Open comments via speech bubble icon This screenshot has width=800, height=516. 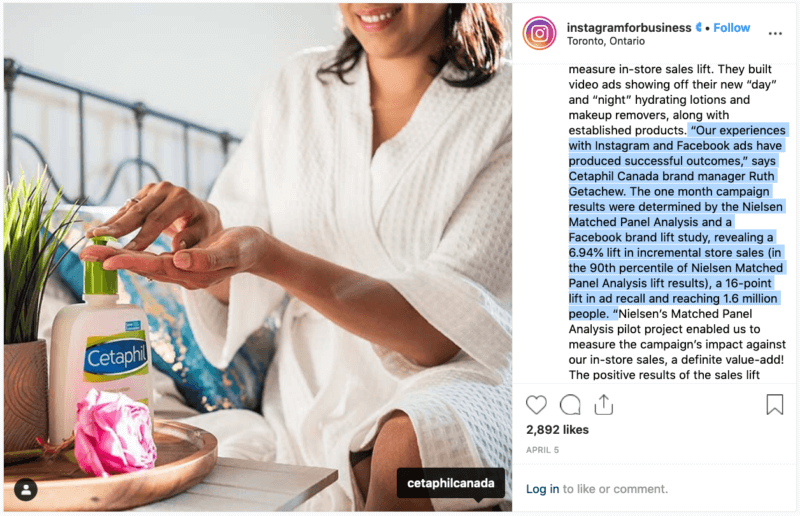[570, 405]
